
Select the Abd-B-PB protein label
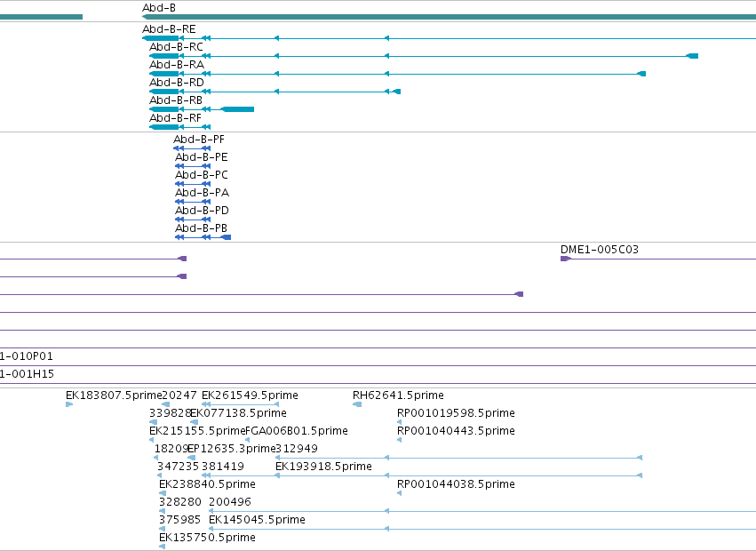pyautogui.click(x=201, y=228)
